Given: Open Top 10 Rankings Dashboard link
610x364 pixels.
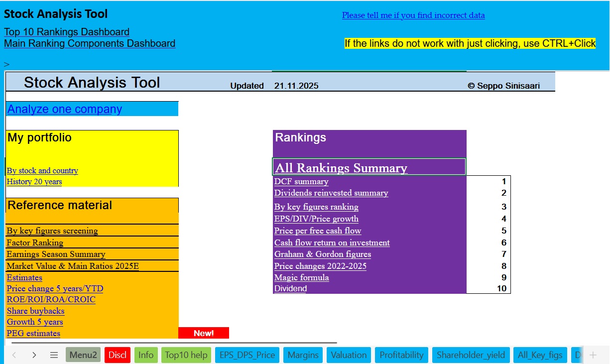Looking at the screenshot, I should point(67,32).
